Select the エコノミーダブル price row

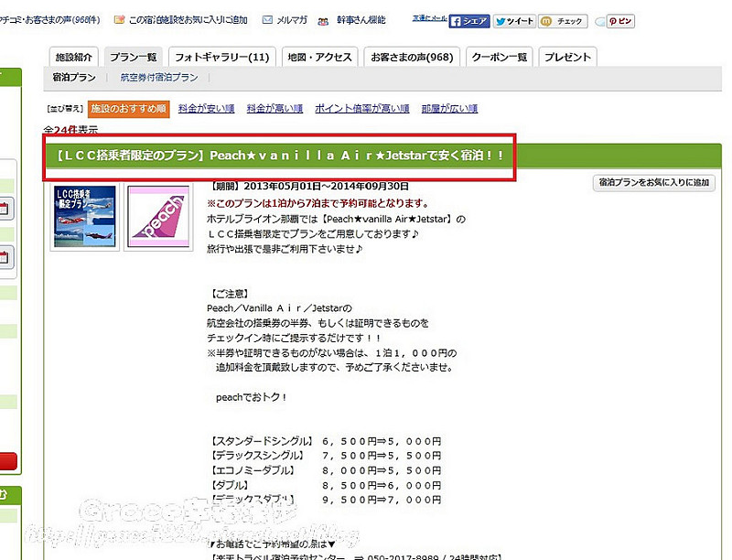(x=325, y=471)
